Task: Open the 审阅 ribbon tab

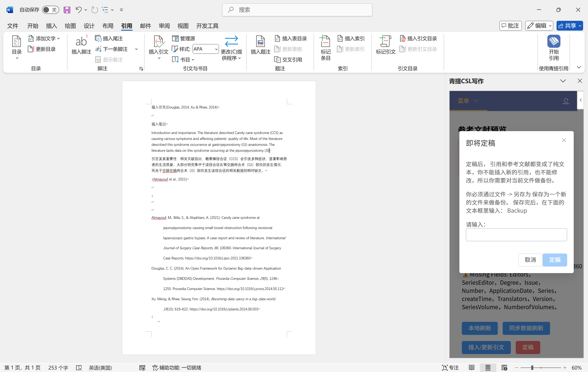Action: [164, 26]
